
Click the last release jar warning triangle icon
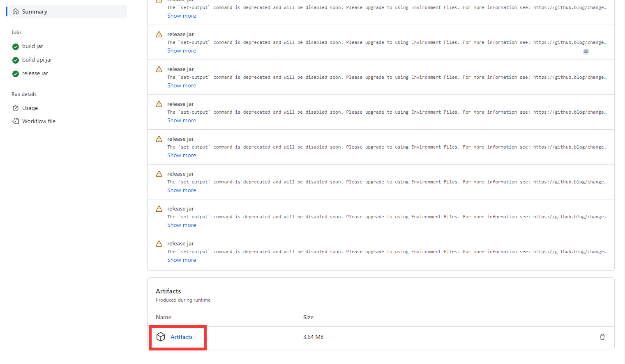click(x=159, y=244)
